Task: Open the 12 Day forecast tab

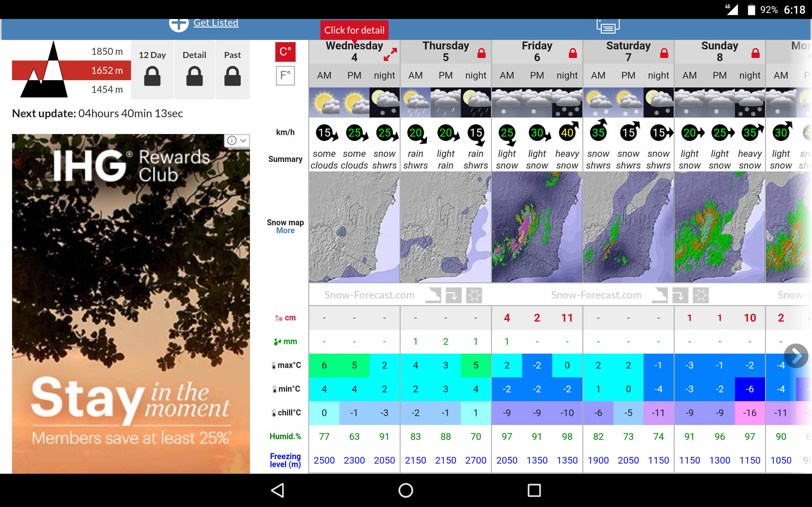Action: click(152, 69)
